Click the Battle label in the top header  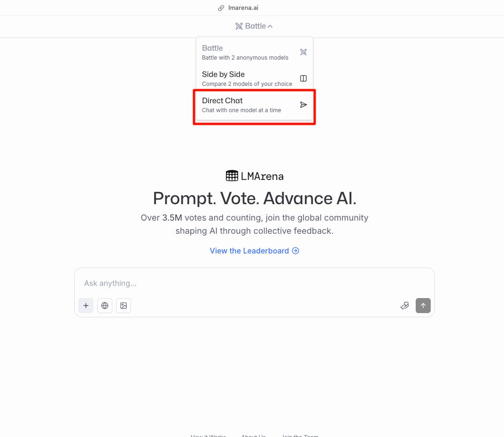click(255, 26)
